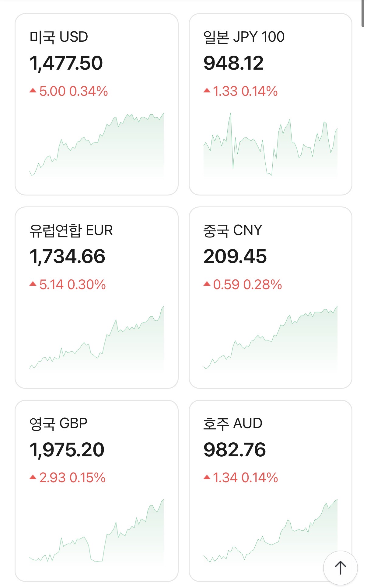Click the red up-triangle on AUD card

point(207,477)
